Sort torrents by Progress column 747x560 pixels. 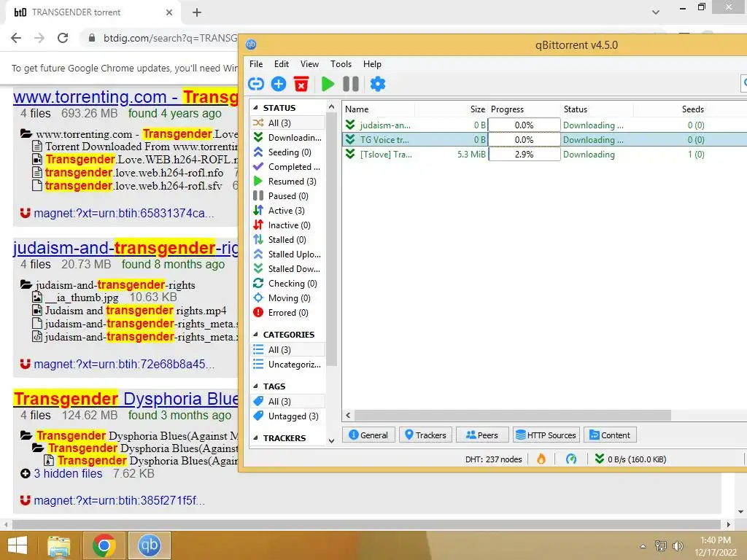coord(524,109)
